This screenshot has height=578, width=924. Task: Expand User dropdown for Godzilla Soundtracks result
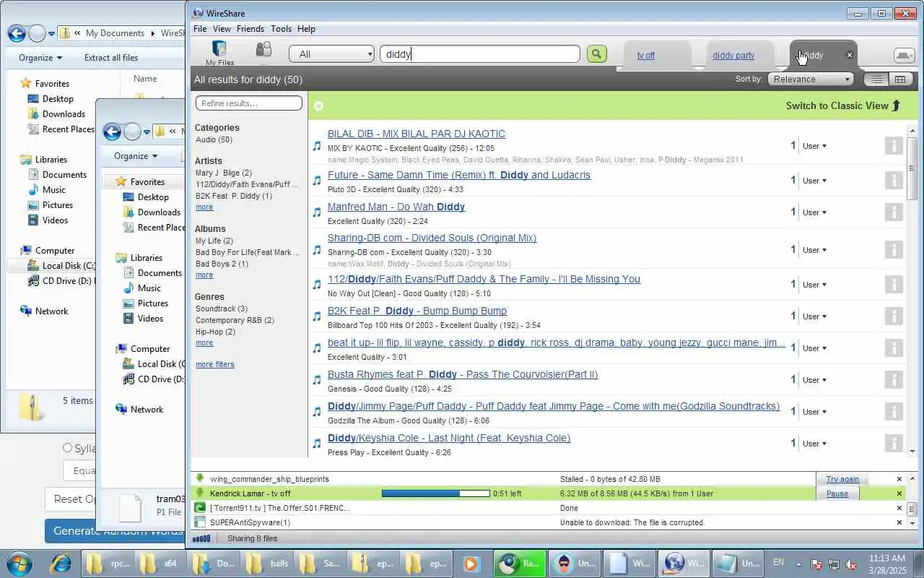814,412
